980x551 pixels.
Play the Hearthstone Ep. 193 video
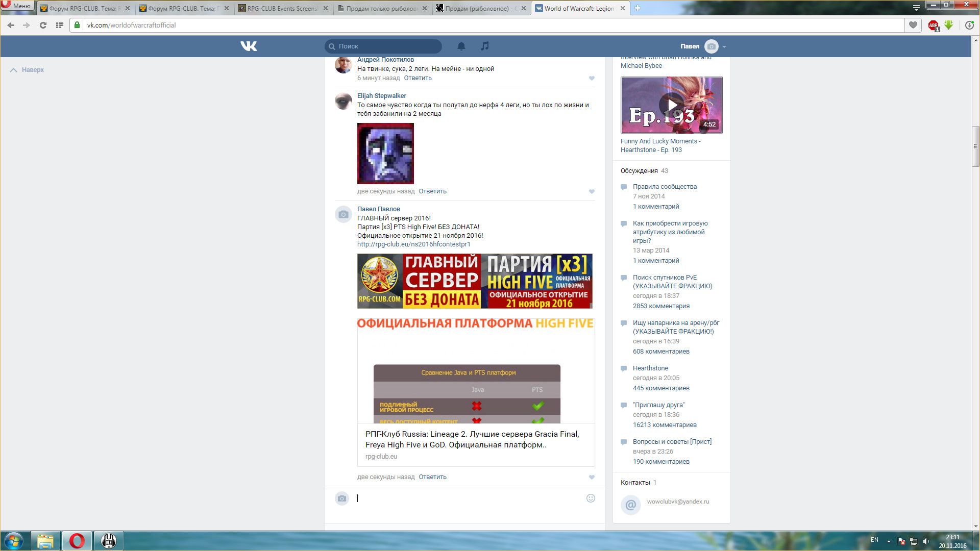[671, 105]
